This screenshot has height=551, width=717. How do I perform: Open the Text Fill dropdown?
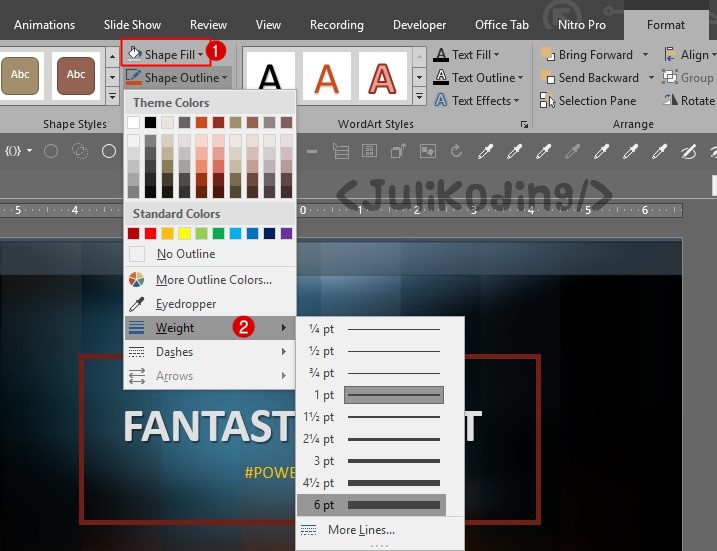466,55
